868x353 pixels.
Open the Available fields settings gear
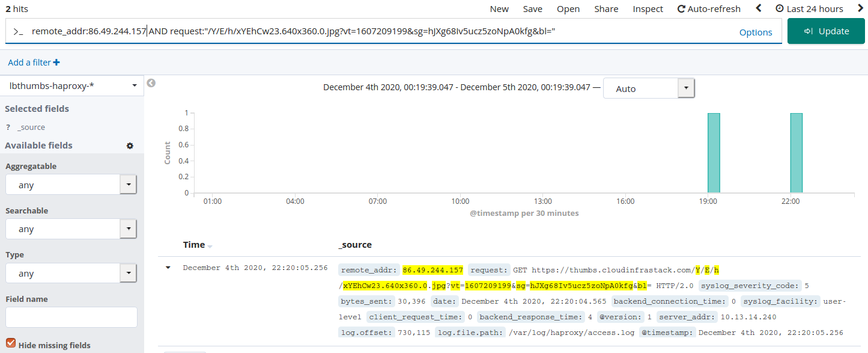pyautogui.click(x=130, y=146)
